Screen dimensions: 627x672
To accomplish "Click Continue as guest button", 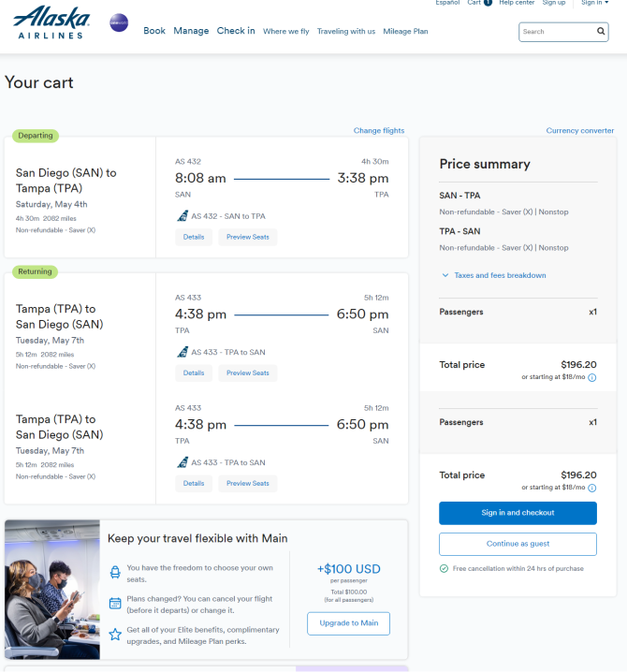I will [x=518, y=544].
